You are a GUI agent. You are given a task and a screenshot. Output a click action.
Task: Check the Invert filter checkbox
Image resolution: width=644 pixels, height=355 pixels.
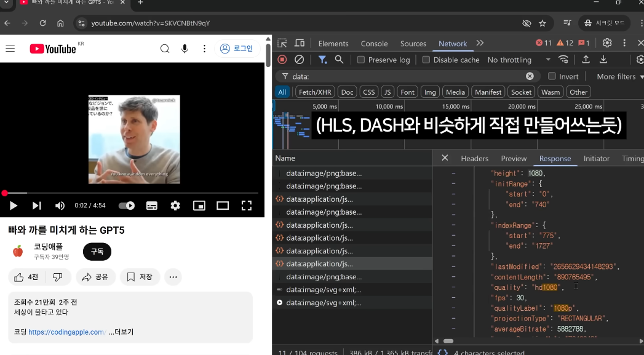point(552,76)
